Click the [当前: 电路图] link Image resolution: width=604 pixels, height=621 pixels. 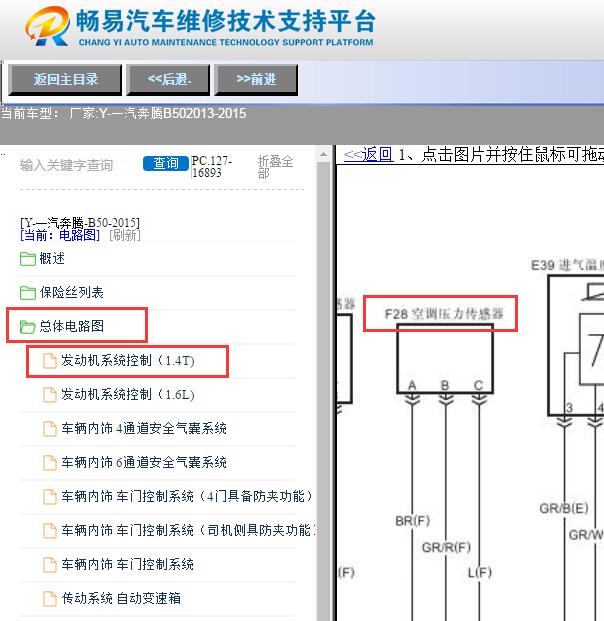pyautogui.click(x=60, y=235)
